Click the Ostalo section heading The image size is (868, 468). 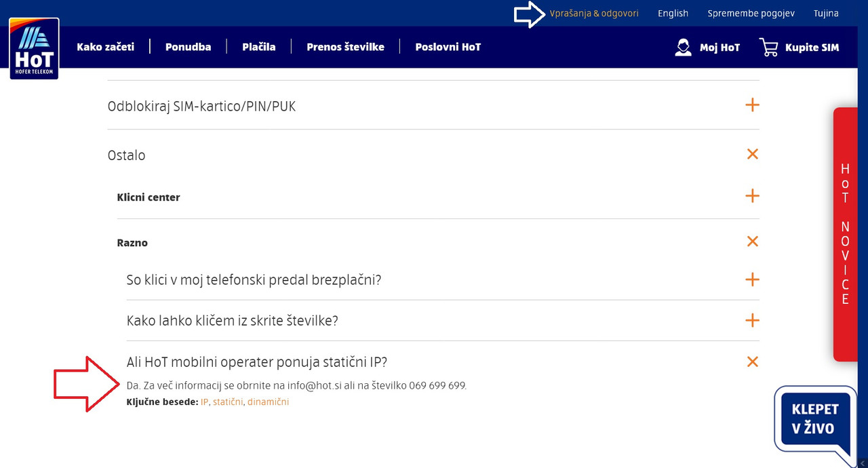pos(126,155)
